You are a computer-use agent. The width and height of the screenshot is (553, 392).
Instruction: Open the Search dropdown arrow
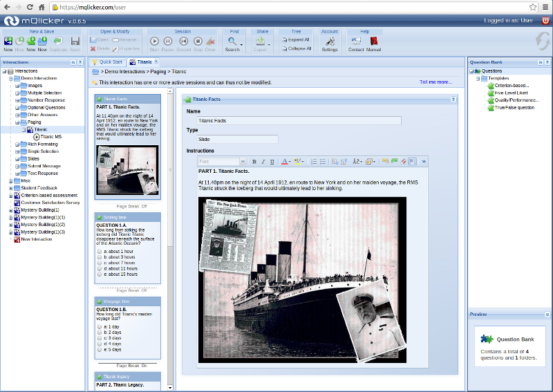(241, 45)
